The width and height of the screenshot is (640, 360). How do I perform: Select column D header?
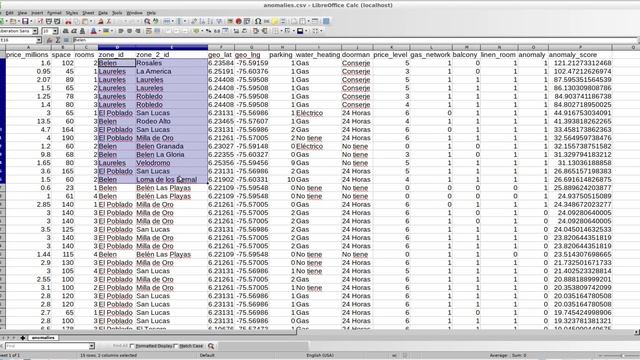coord(117,47)
